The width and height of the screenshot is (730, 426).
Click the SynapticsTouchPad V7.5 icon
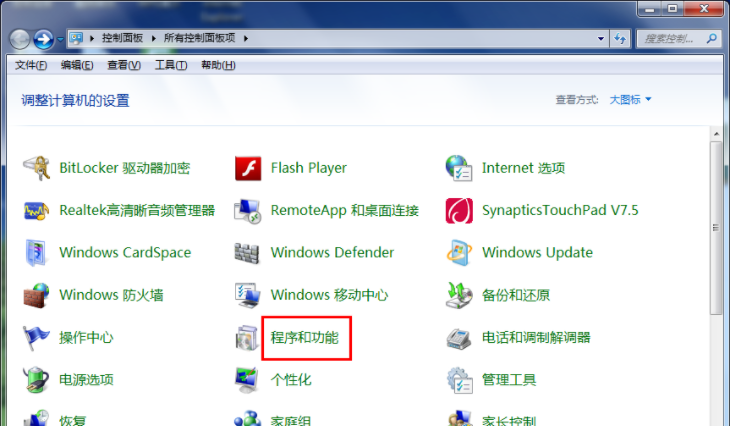459,210
